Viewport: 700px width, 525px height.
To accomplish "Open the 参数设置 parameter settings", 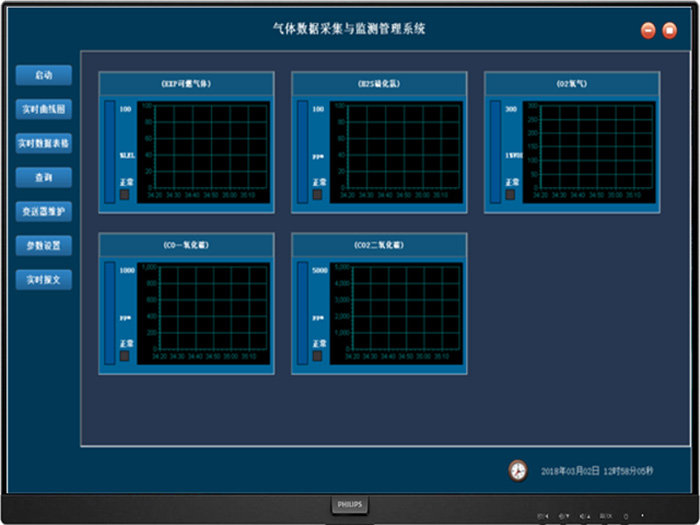I will tap(44, 245).
